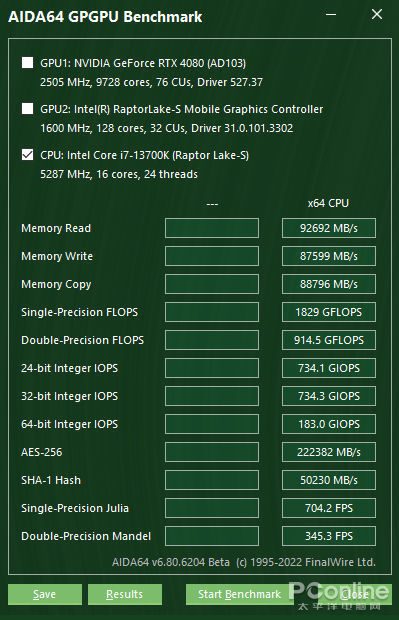399x620 pixels.
Task: Select the Memory Write result 87599 MB/s
Action: [329, 256]
